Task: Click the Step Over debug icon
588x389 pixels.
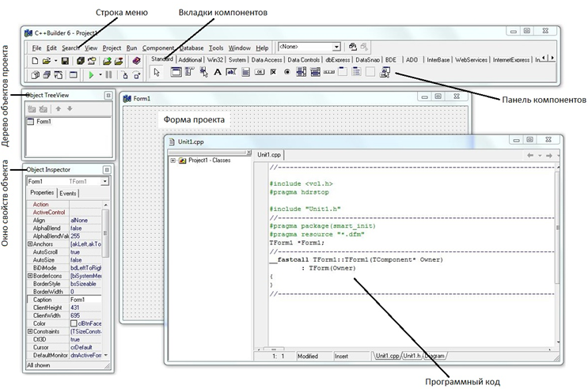Action: (x=137, y=75)
